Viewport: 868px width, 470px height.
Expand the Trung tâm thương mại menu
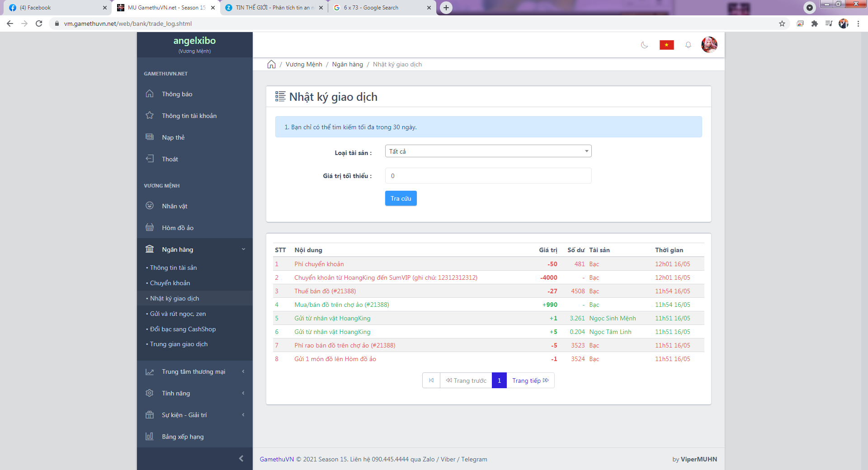(194, 371)
